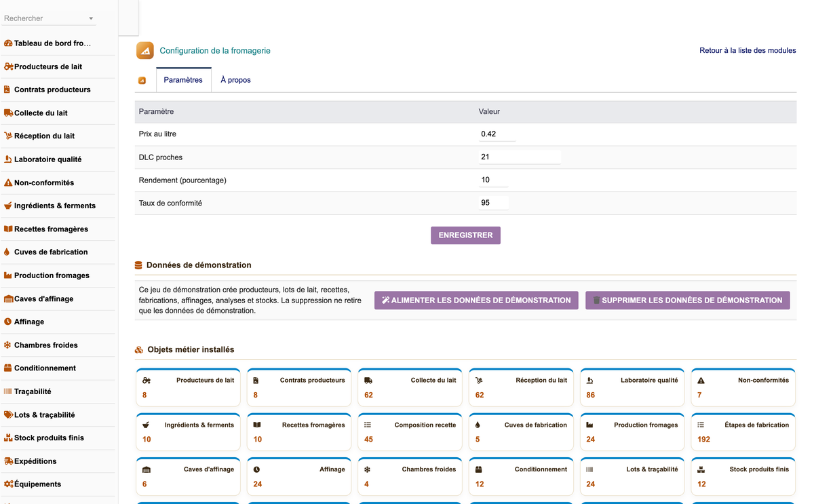Open Contrats producteurs in the sidebar menu
The height and width of the screenshot is (504, 814).
tap(52, 90)
